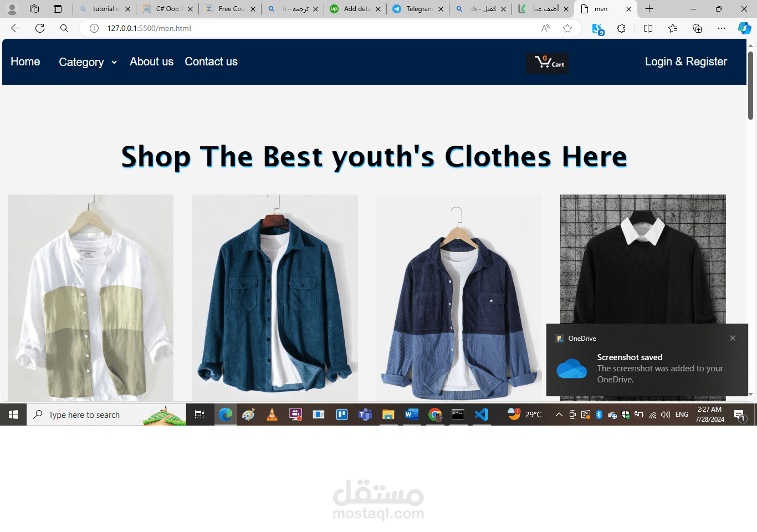Click the page vertical scrollbar thumb
757x532 pixels.
(x=750, y=85)
